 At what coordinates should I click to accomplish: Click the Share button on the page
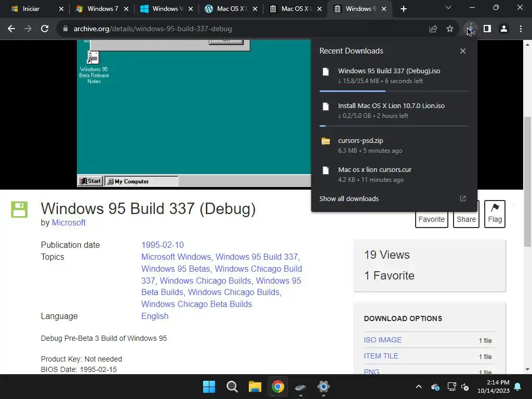click(466, 219)
